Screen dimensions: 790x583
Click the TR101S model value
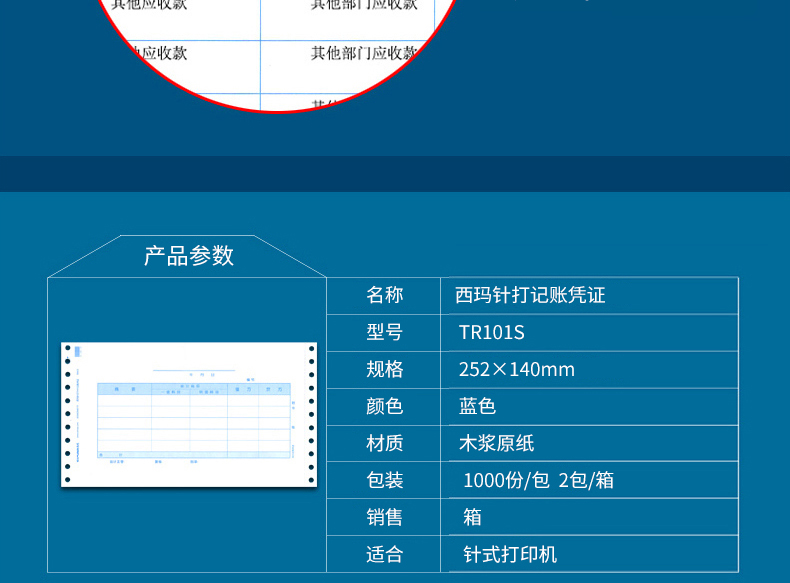(491, 332)
